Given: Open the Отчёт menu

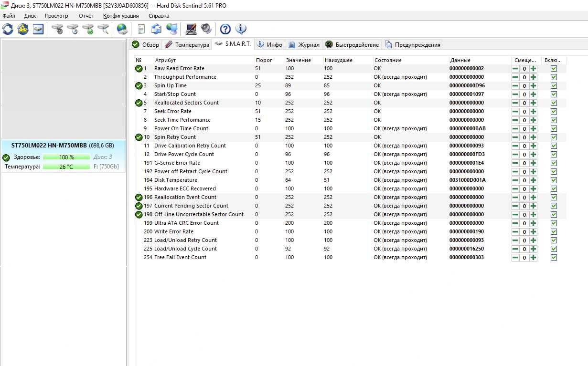Looking at the screenshot, I should (x=86, y=16).
